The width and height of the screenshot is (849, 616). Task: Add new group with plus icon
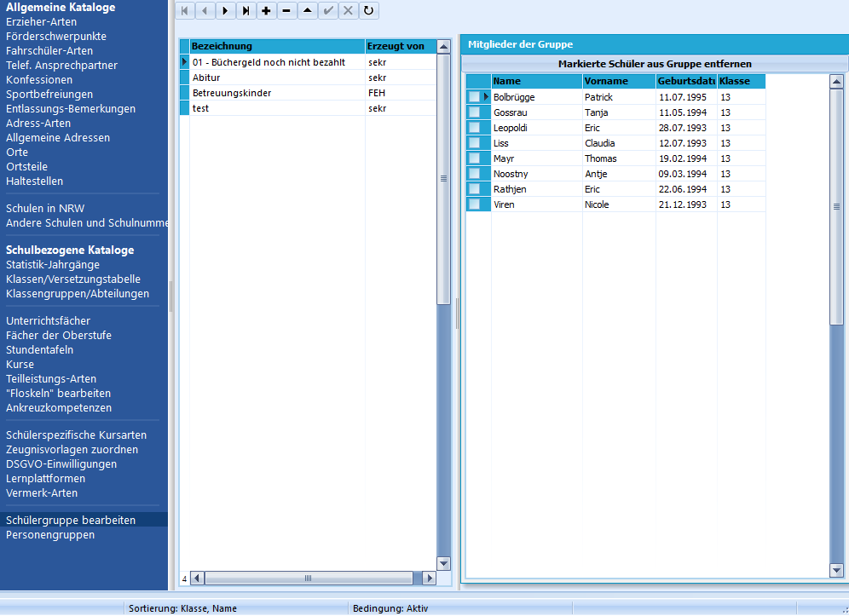click(x=266, y=10)
